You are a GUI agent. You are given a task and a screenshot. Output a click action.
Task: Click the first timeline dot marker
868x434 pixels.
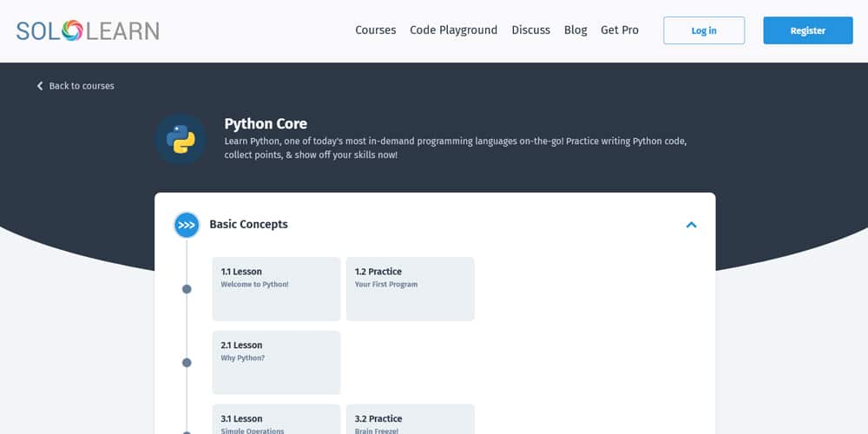[x=187, y=289]
